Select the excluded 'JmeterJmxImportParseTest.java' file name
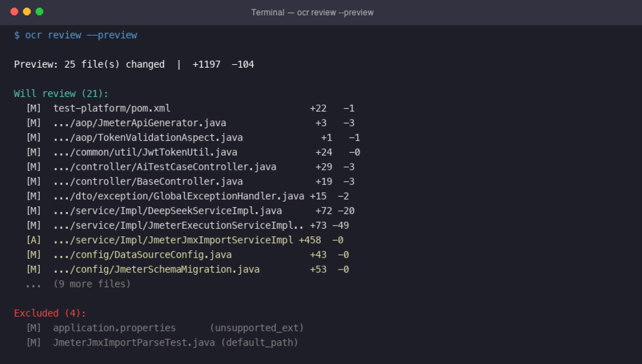 pos(134,343)
